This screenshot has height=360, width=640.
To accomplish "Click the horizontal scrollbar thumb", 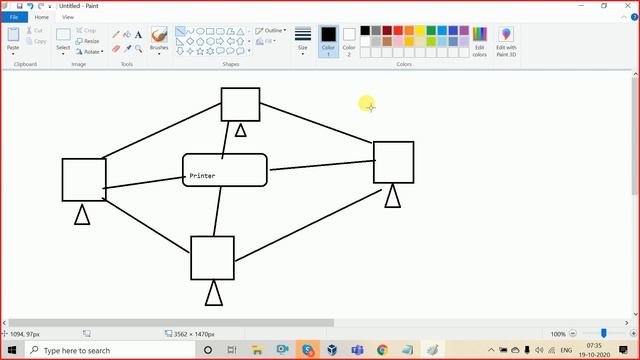I will 171,323.
